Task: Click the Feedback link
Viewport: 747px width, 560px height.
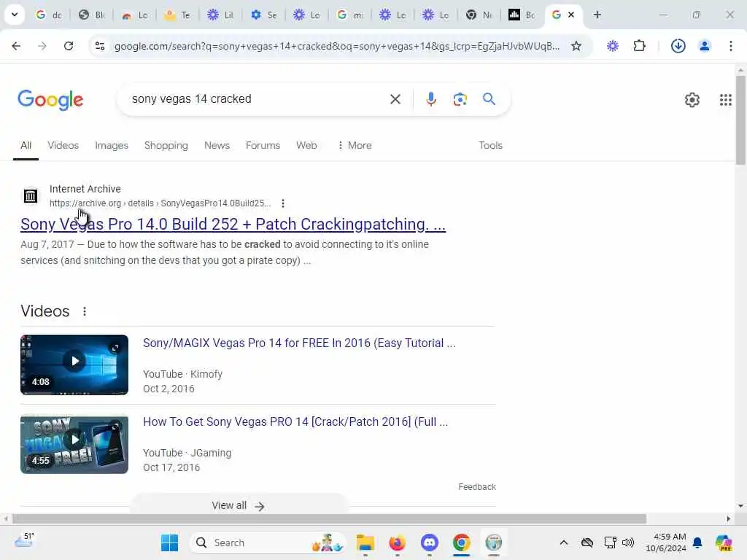Action: tap(477, 486)
